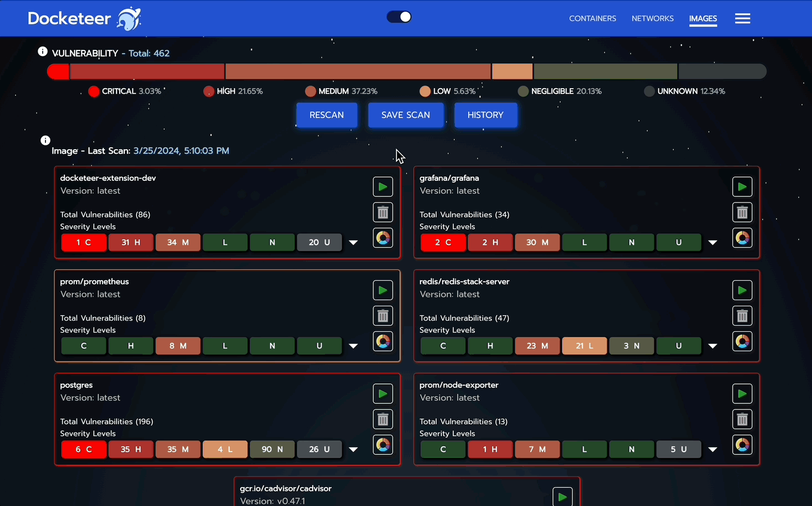
Task: Select 7 M medium badge for prom/node-exporter
Action: tap(537, 449)
